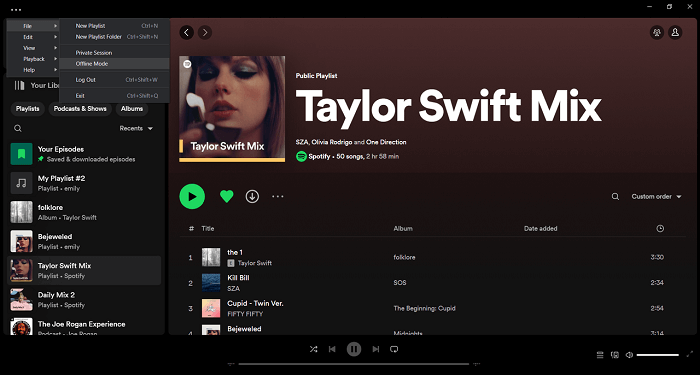Open folklore album in library
The width and height of the screenshot is (700, 375).
point(84,212)
